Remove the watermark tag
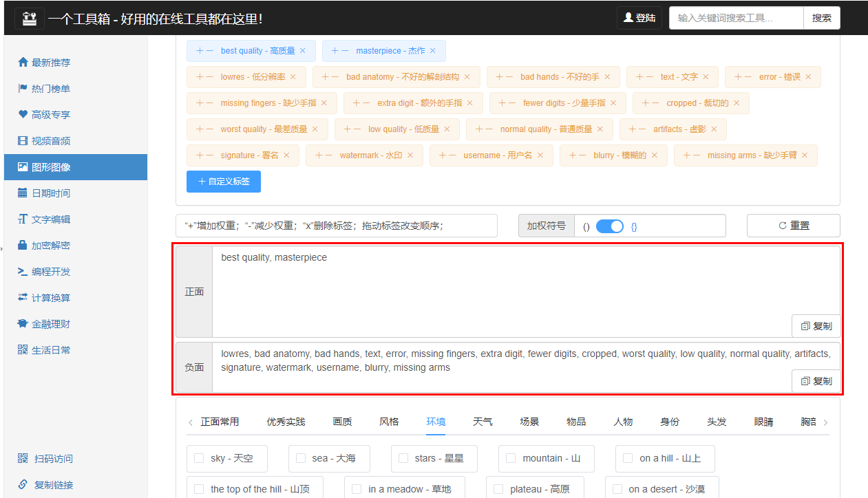Viewport: 868px width, 498px height. 410,155
